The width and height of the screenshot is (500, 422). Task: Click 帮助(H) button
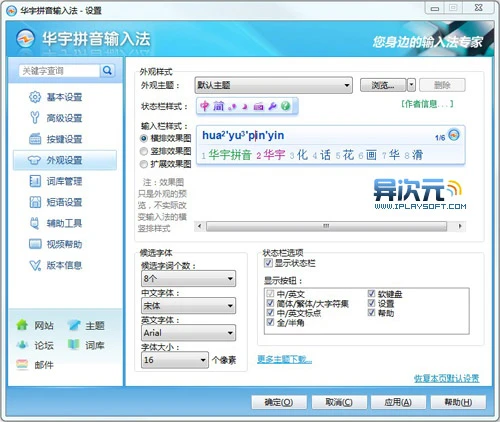pyautogui.click(x=458, y=402)
